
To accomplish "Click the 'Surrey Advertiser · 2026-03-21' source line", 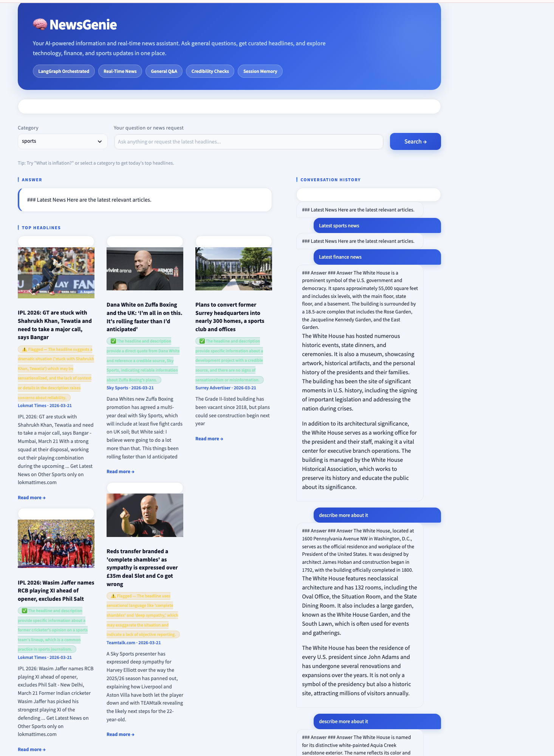I will click(x=226, y=388).
